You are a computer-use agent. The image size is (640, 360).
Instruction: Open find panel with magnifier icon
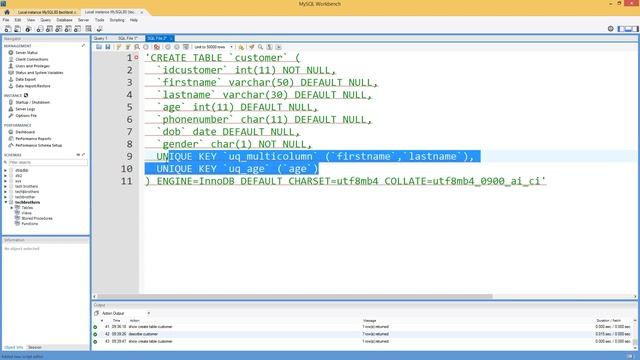(260, 47)
